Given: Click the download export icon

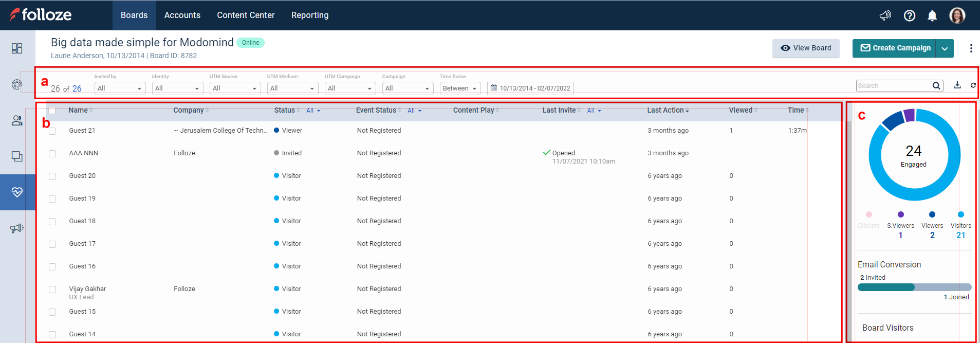Looking at the screenshot, I should [957, 85].
